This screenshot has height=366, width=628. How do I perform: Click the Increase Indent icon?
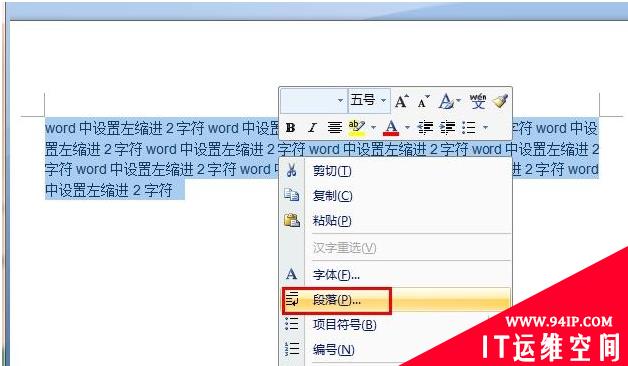447,128
